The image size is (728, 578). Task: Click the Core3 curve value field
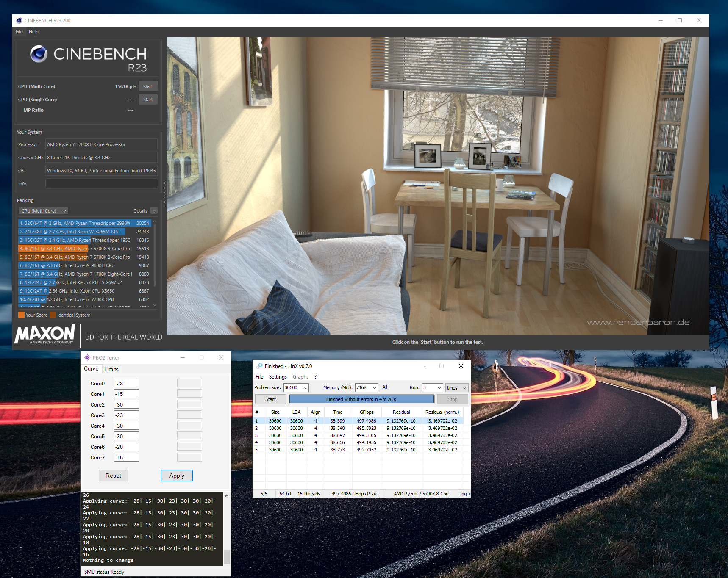point(126,415)
